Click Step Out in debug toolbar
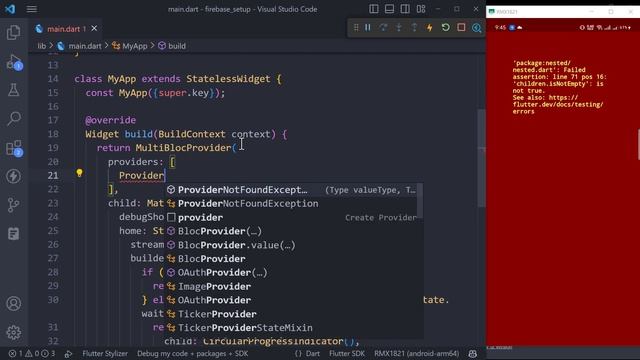This screenshot has width=640, height=360. [414, 27]
